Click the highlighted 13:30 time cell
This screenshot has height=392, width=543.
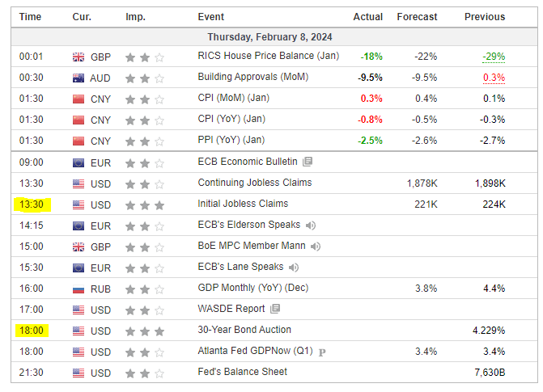tap(32, 204)
